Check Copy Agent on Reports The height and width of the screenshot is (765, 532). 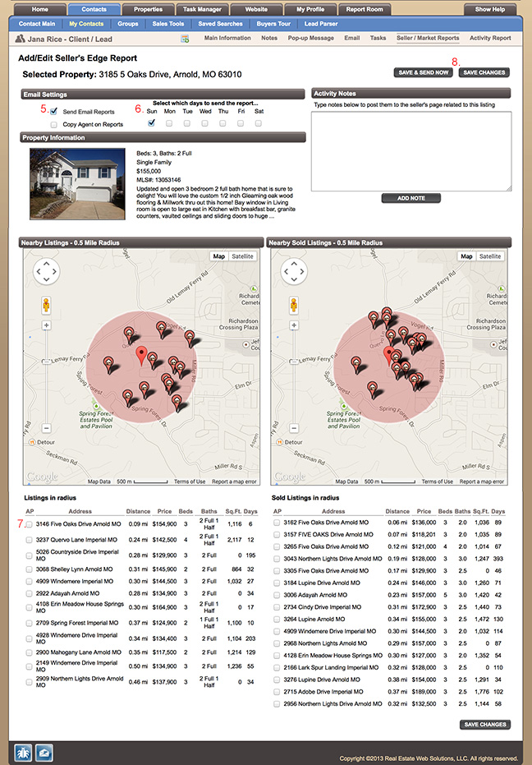(x=53, y=124)
